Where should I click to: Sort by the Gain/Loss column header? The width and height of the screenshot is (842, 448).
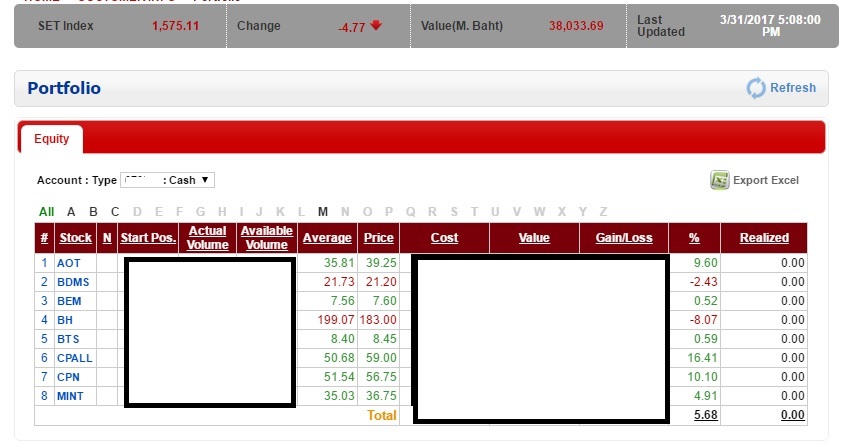pos(624,238)
